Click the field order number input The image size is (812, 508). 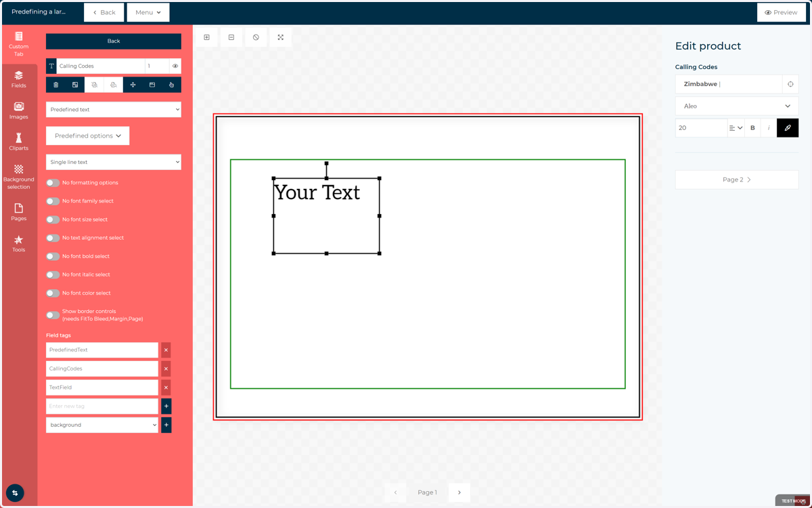pos(157,66)
